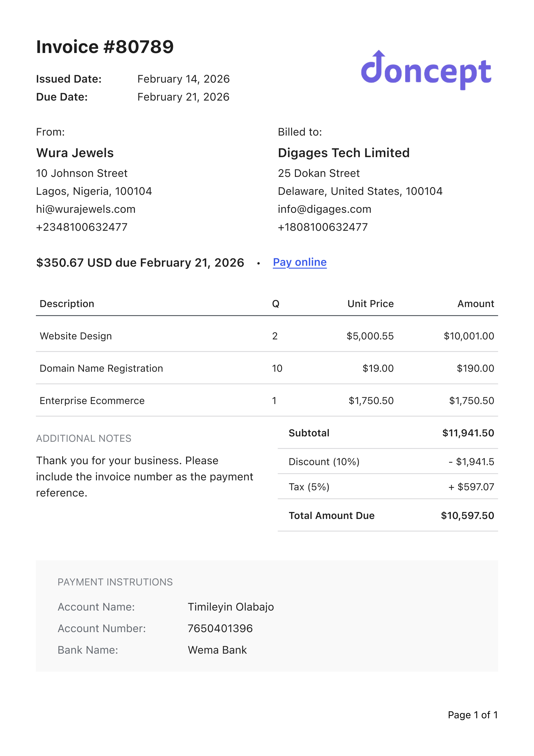Click the Amount column header
534x756 pixels.
click(475, 303)
